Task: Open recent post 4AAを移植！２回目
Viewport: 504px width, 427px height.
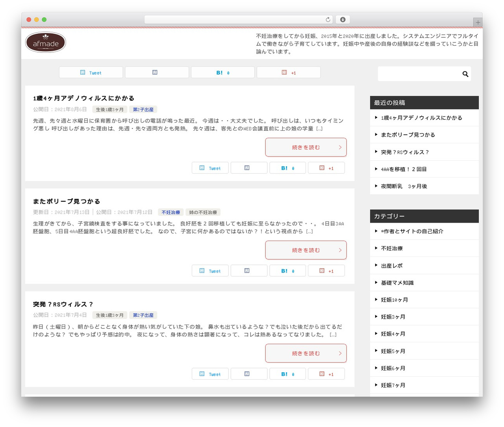Action: (404, 169)
